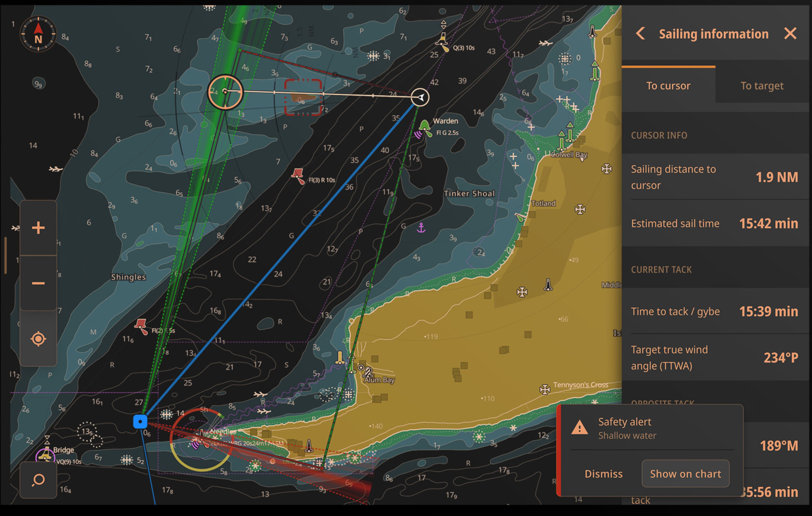The image size is (812, 516).
Task: Click the magenta anchorage anchor symbol
Action: [421, 228]
